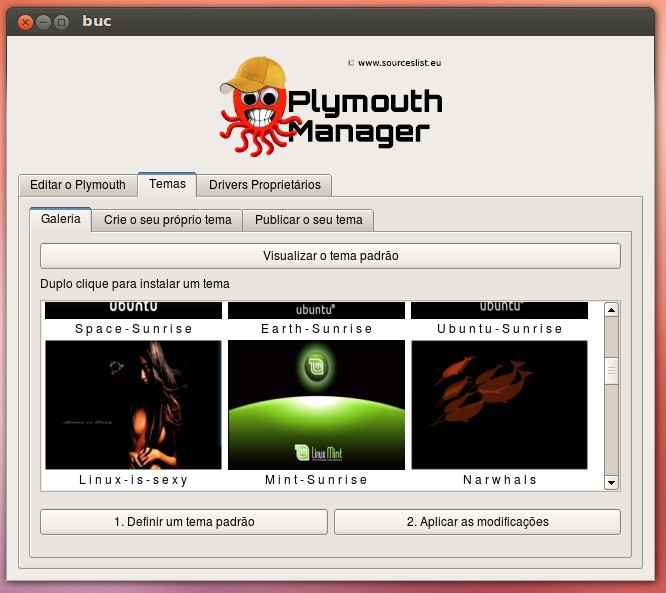Select the Narwhals theme thumbnail

coord(500,405)
